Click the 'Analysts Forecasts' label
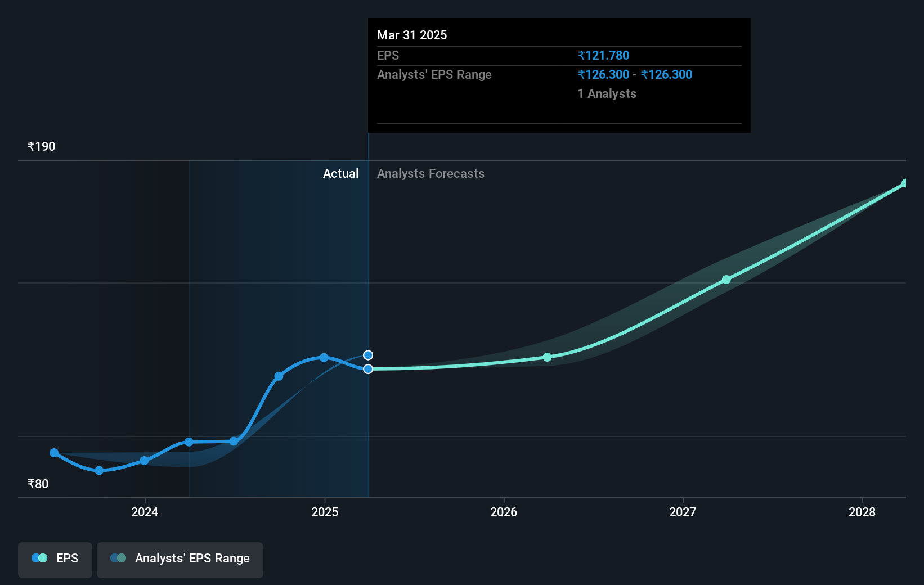 [430, 174]
